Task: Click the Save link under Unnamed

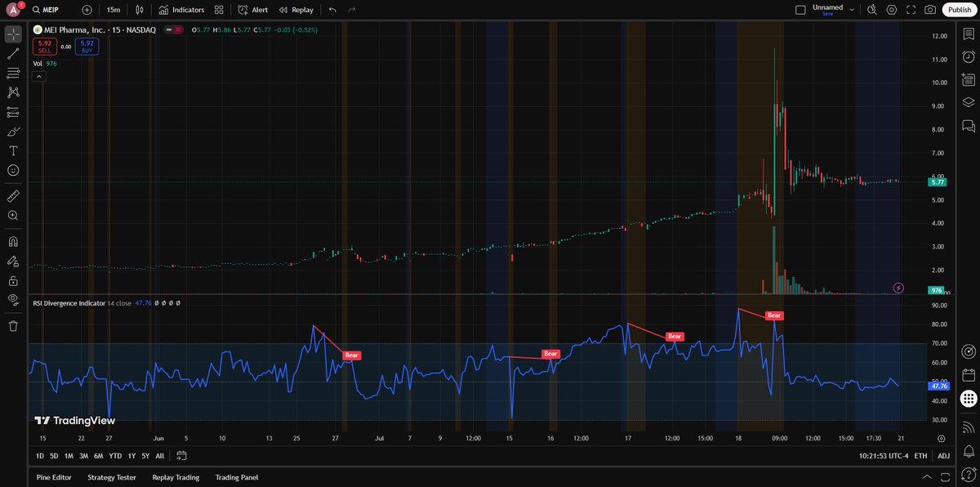Action: pyautogui.click(x=827, y=14)
